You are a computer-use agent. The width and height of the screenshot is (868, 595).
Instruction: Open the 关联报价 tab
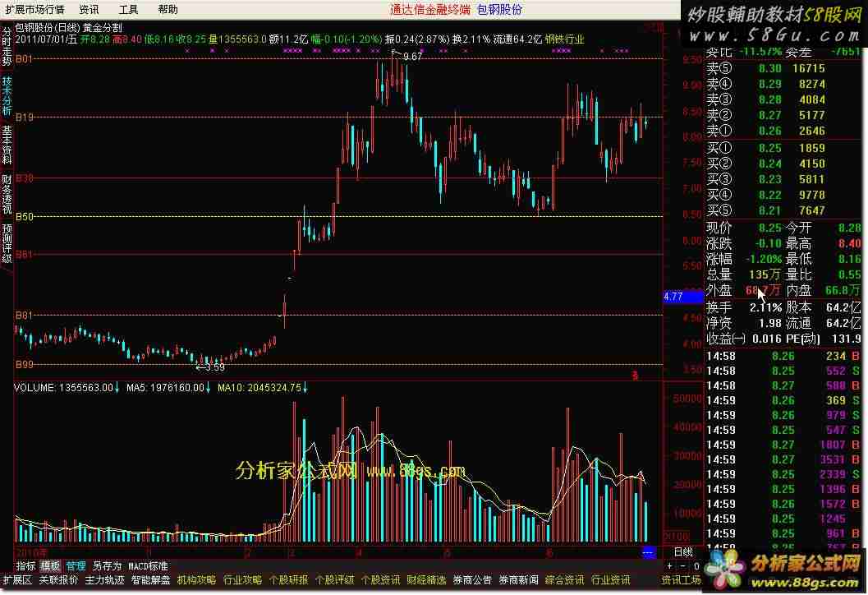coord(58,580)
